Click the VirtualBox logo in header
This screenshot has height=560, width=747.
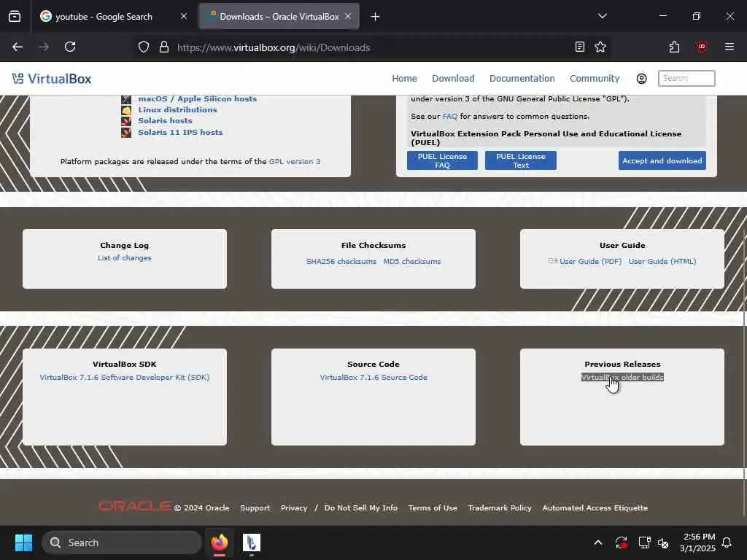(x=52, y=79)
